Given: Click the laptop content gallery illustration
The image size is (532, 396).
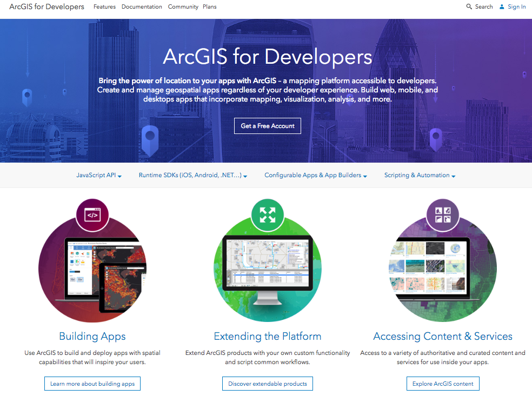Looking at the screenshot, I should click(443, 270).
